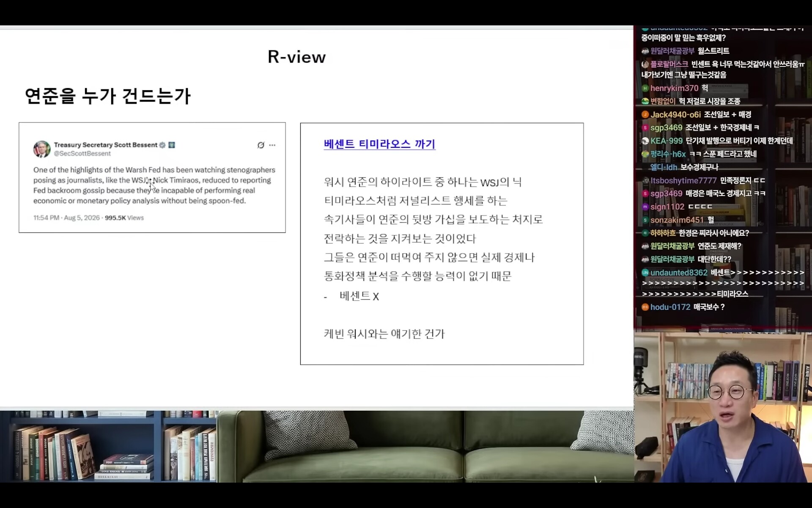The image size is (812, 508).
Task: Click the tweet timestamp 11:54 PM · Aug 5, 2026
Action: coord(66,218)
